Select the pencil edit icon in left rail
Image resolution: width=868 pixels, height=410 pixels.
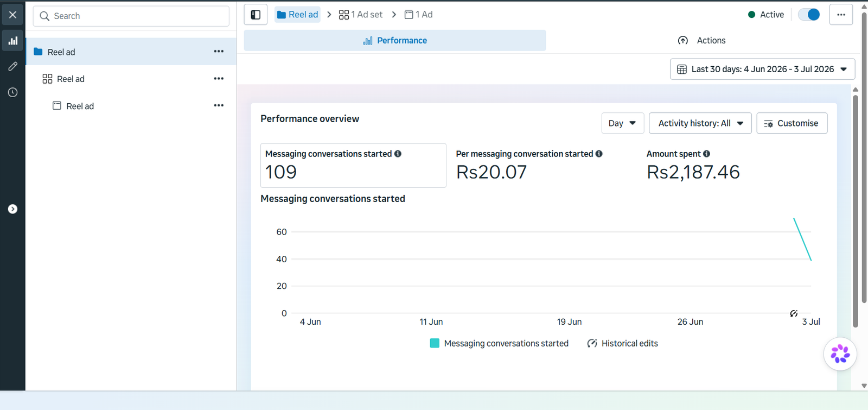click(x=12, y=66)
